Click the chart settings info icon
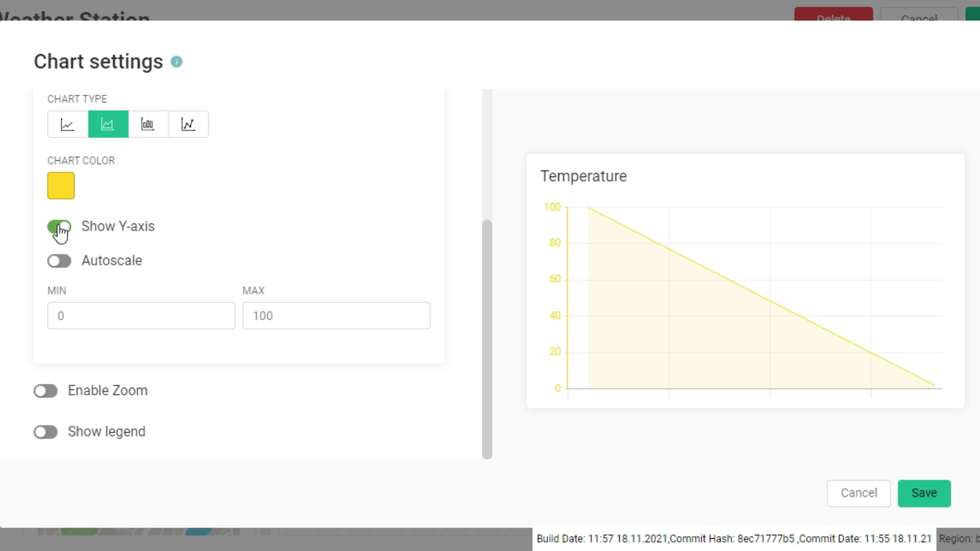Image resolution: width=980 pixels, height=551 pixels. click(176, 61)
